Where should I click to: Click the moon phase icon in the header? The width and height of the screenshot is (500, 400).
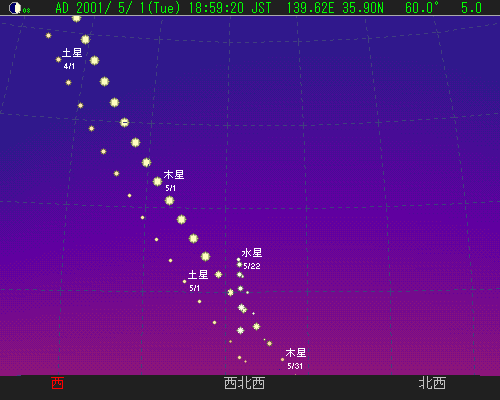15,8
